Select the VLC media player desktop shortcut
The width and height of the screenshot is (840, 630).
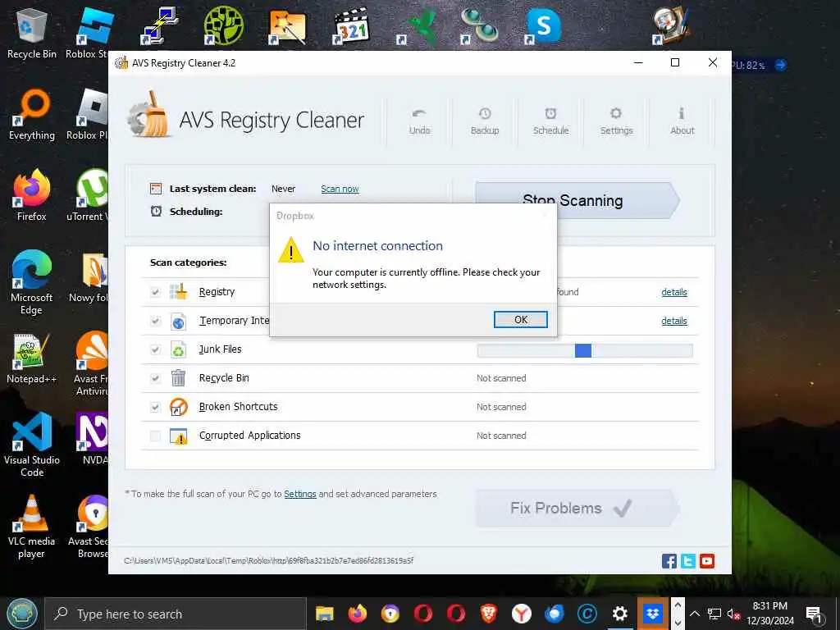32,527
